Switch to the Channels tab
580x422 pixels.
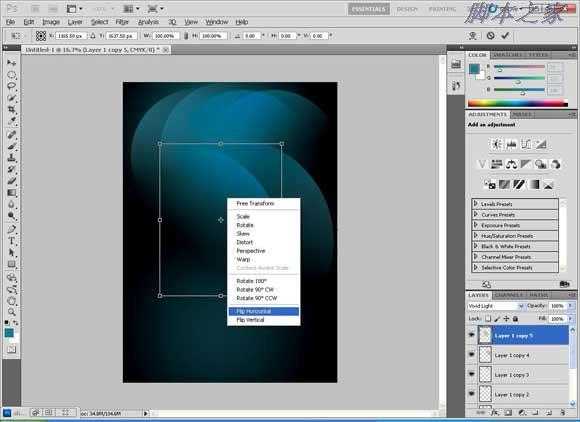click(509, 295)
